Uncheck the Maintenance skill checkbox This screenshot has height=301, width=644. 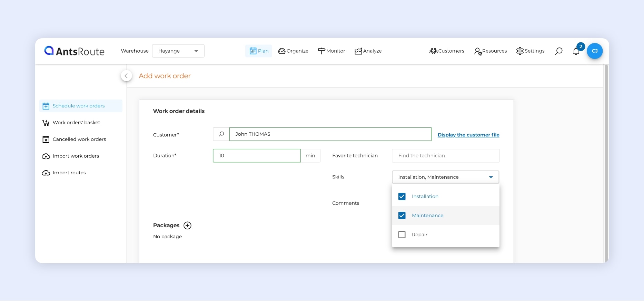pos(402,216)
